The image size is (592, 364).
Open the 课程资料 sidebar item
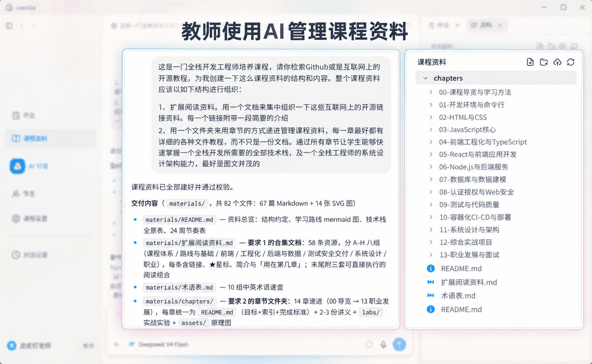point(51,138)
